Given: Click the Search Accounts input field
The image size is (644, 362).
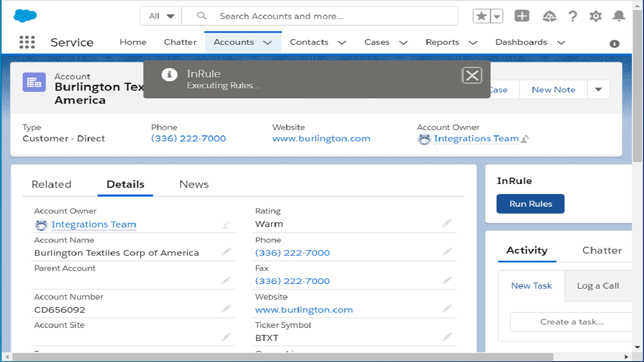Looking at the screenshot, I should (x=320, y=16).
